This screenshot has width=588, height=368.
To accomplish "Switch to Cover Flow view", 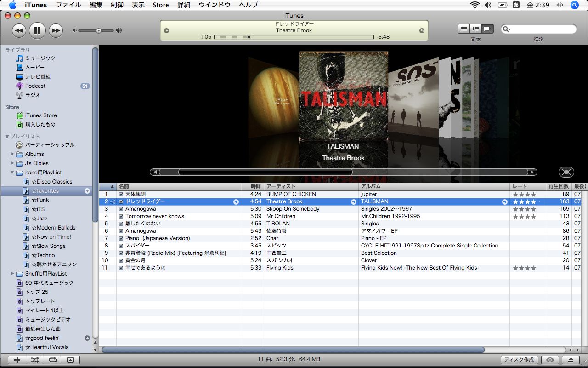I will click(488, 29).
